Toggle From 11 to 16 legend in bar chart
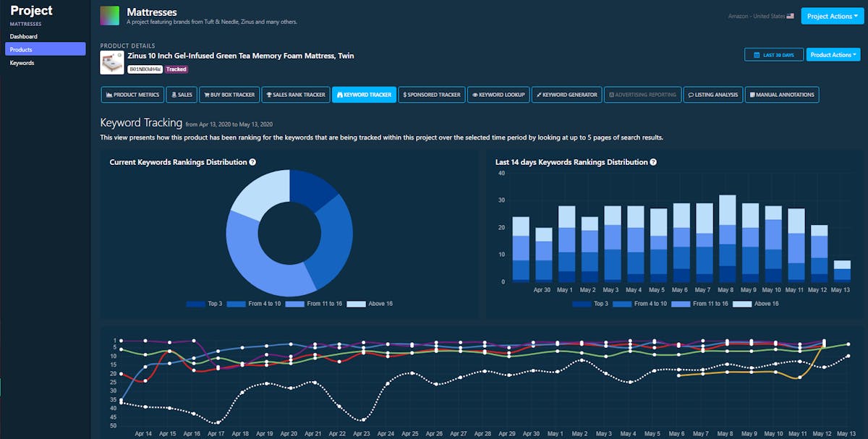This screenshot has width=868, height=439. pos(700,304)
